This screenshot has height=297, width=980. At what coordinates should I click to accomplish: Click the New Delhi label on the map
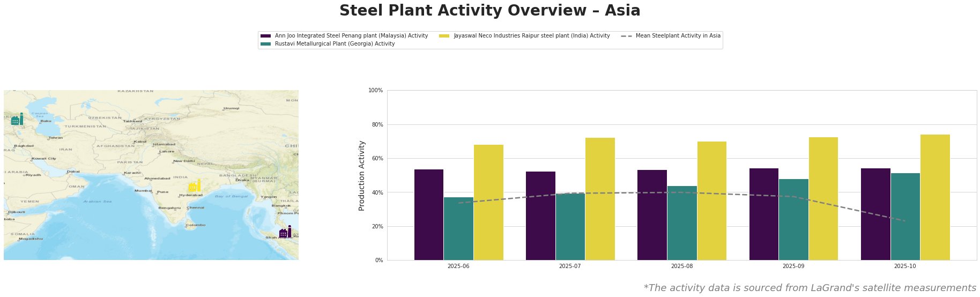185,161
